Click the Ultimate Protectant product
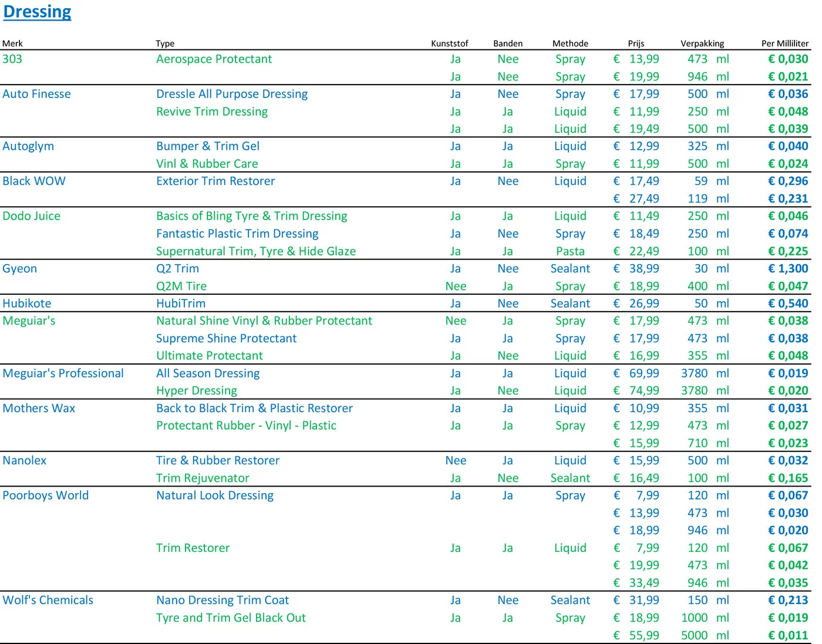Viewport: 822px width, 644px height. 210,356
